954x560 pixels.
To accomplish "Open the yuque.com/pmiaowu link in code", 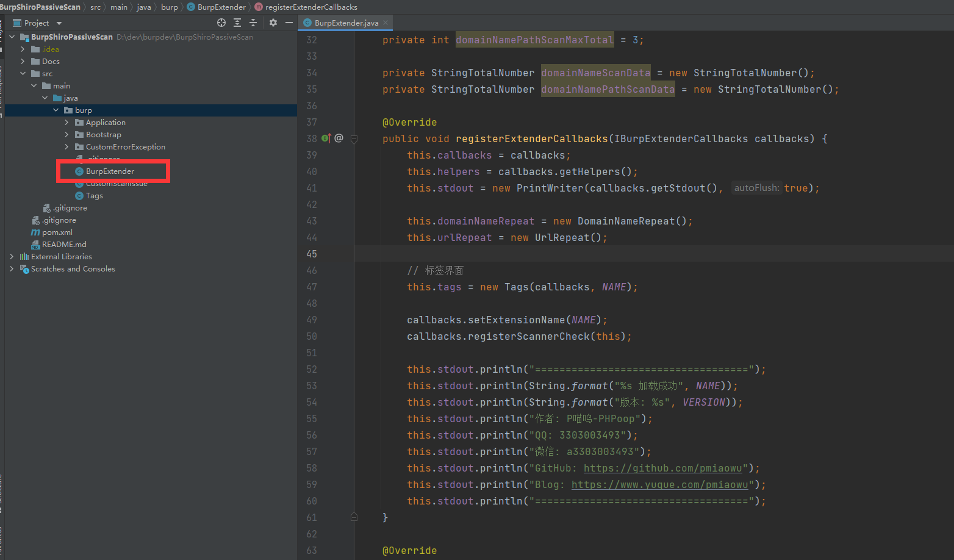I will point(660,484).
